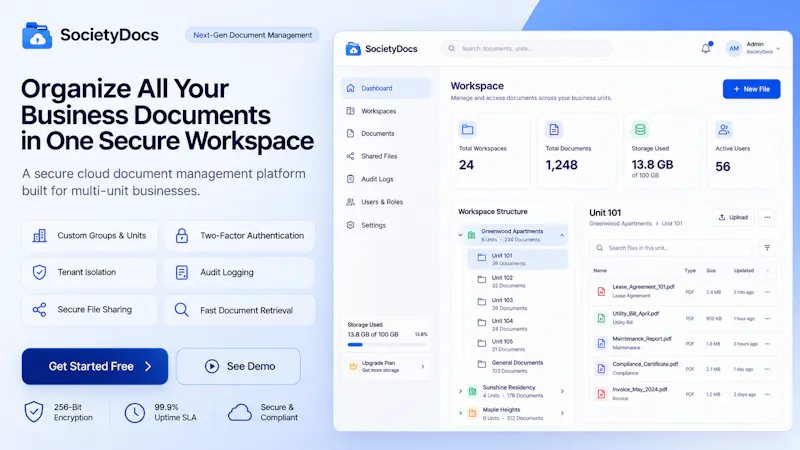Image resolution: width=800 pixels, height=450 pixels.
Task: Open more actions for Utility_Bill_April.pdf
Action: click(x=767, y=318)
